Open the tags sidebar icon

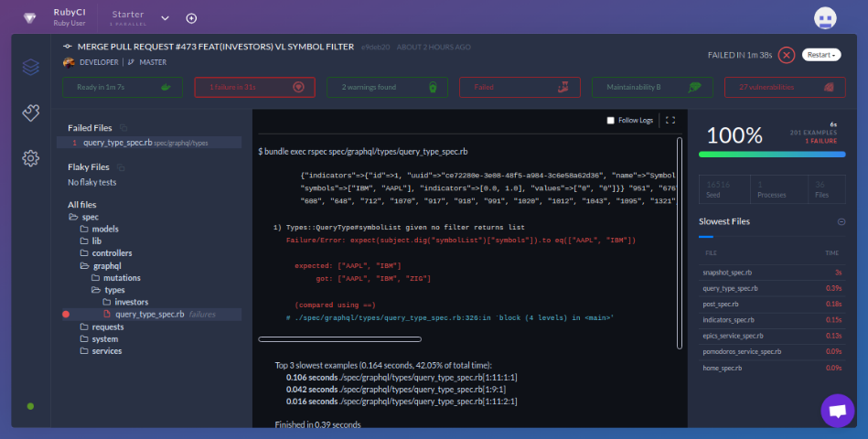click(x=31, y=112)
